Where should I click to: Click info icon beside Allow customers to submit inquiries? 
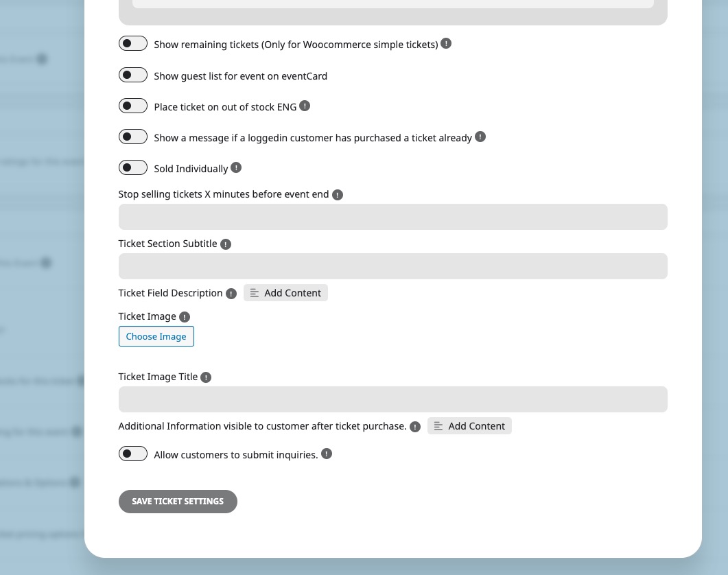(327, 454)
